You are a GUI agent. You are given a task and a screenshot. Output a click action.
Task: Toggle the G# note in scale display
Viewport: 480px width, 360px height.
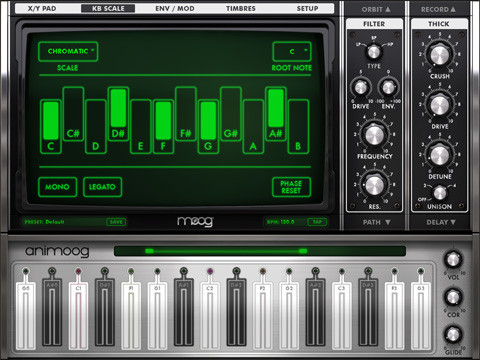pyautogui.click(x=231, y=114)
